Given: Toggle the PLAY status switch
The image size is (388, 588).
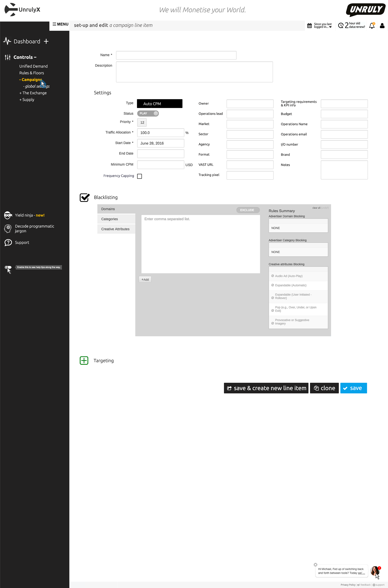Looking at the screenshot, I should (148, 113).
